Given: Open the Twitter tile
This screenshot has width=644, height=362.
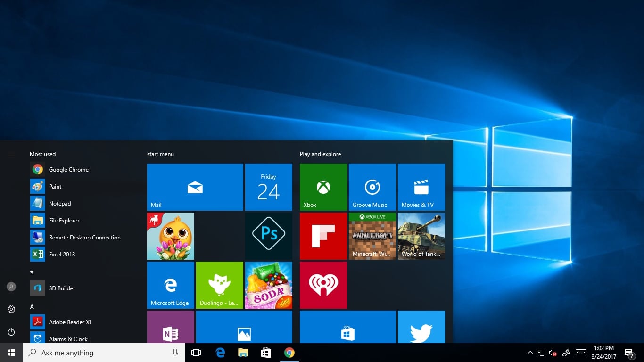Looking at the screenshot, I should click(421, 327).
